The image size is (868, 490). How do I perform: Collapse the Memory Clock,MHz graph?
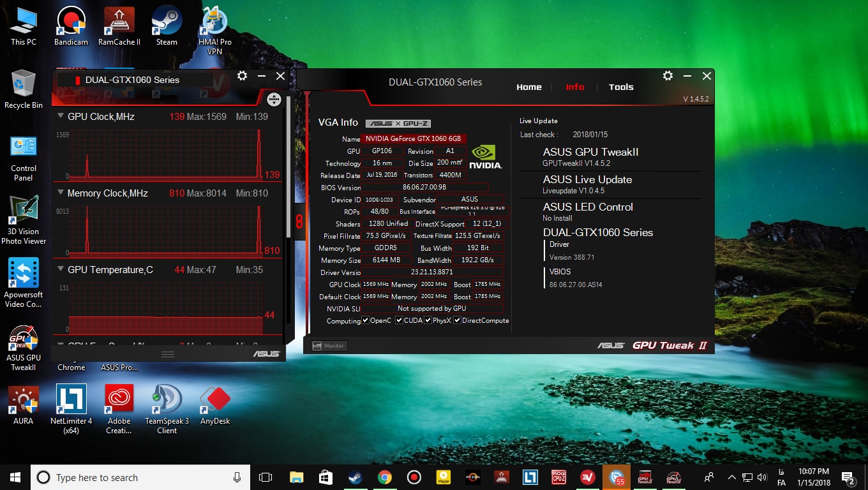pyautogui.click(x=61, y=193)
